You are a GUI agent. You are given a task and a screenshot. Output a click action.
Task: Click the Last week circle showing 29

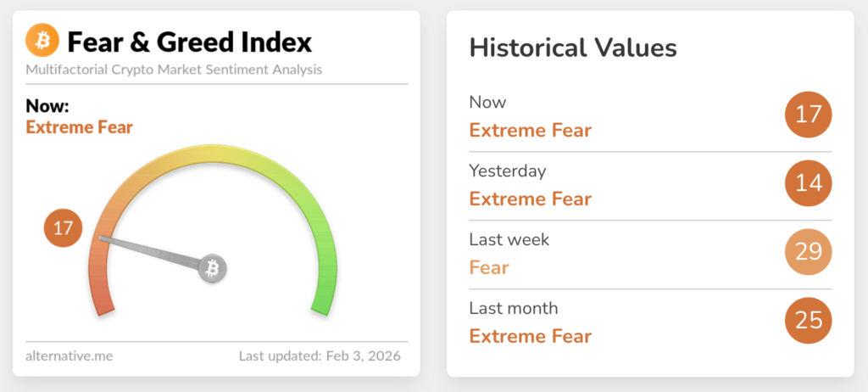808,252
